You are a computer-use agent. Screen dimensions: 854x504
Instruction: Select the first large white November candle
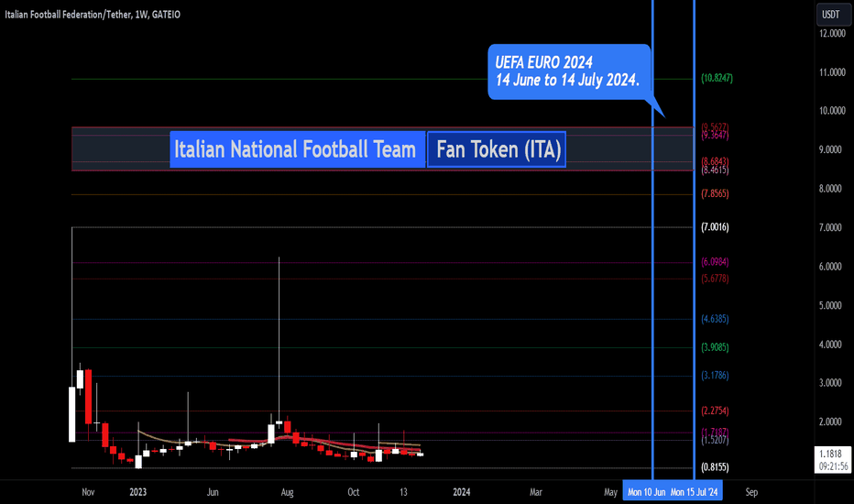[71, 414]
